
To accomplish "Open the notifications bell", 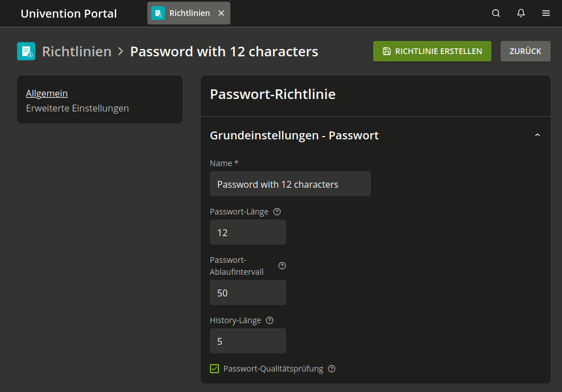I will click(x=521, y=13).
